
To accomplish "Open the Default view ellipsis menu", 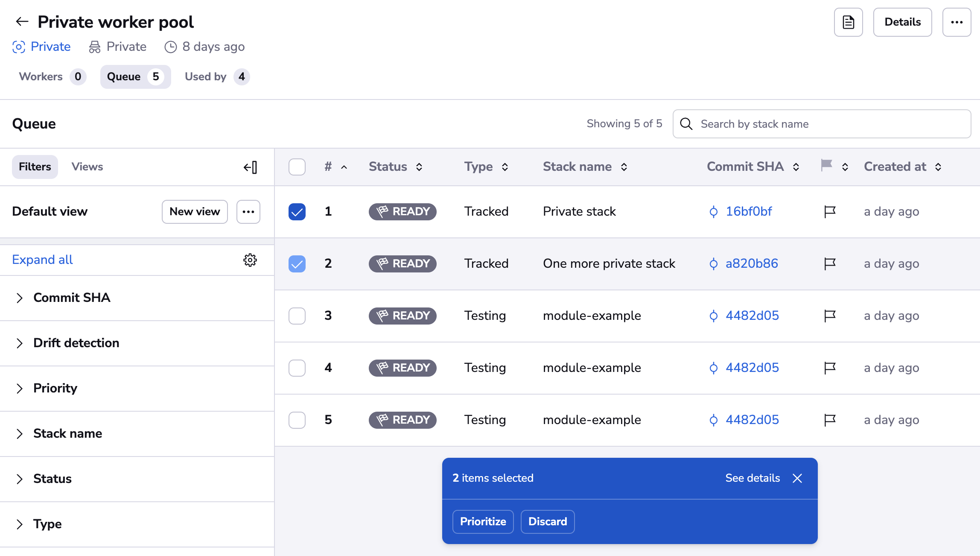I will coord(248,211).
